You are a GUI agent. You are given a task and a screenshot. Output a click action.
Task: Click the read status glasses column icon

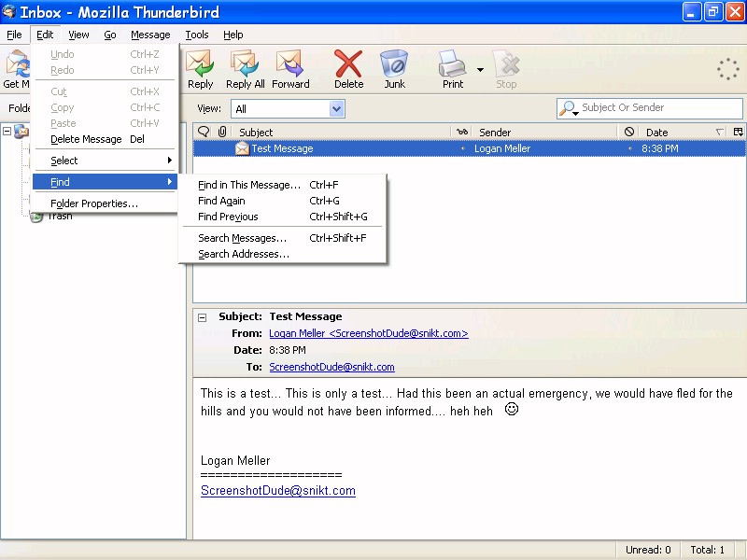point(462,132)
